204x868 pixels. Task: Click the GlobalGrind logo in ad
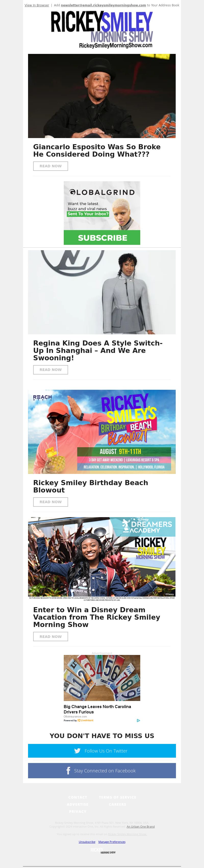click(102, 192)
